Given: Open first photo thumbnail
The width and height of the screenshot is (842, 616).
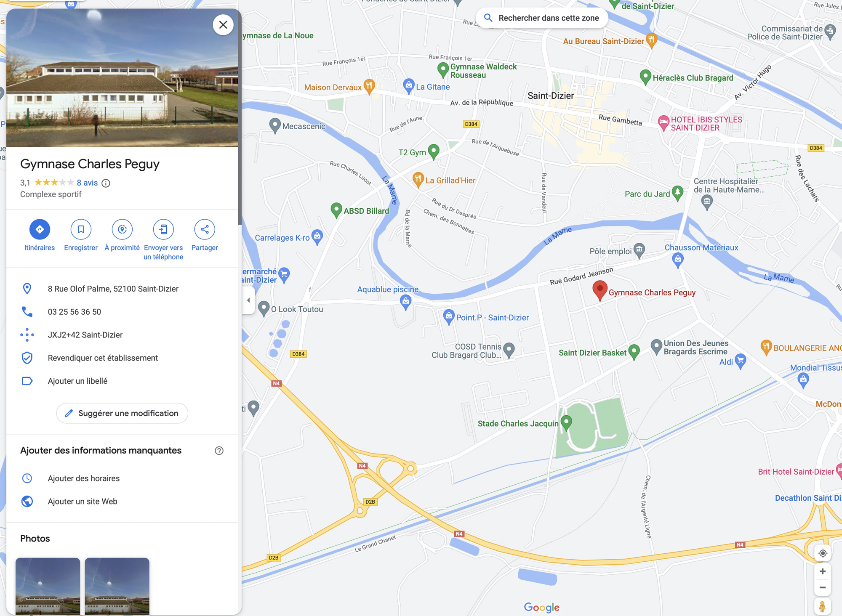Looking at the screenshot, I should pos(48,586).
